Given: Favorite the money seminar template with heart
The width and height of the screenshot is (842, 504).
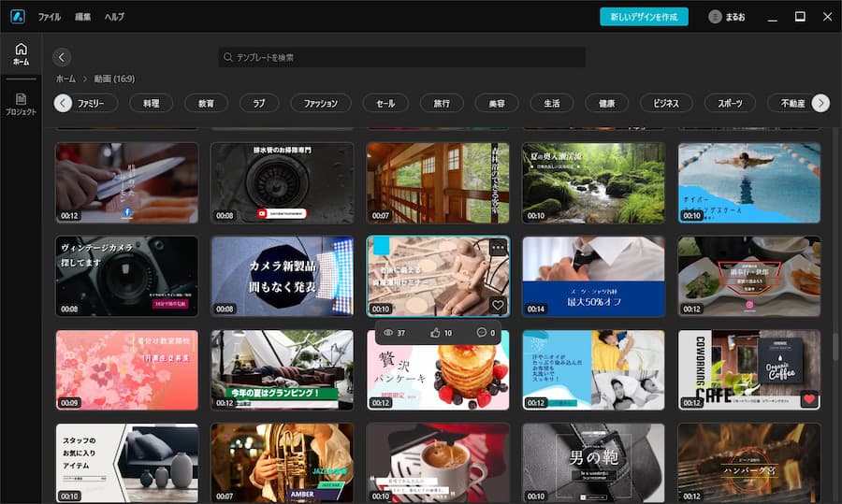Looking at the screenshot, I should coord(498,306).
